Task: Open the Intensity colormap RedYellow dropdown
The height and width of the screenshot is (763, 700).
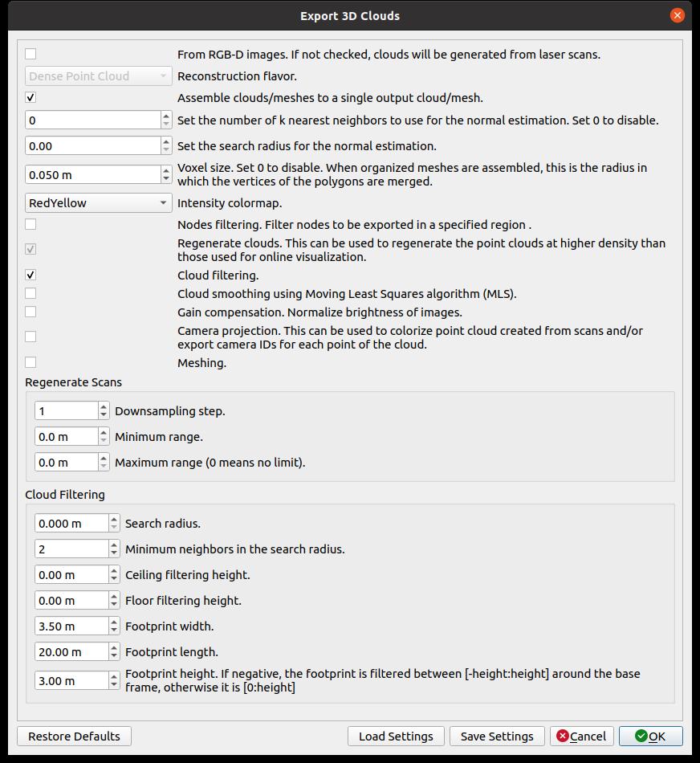Action: 98,203
